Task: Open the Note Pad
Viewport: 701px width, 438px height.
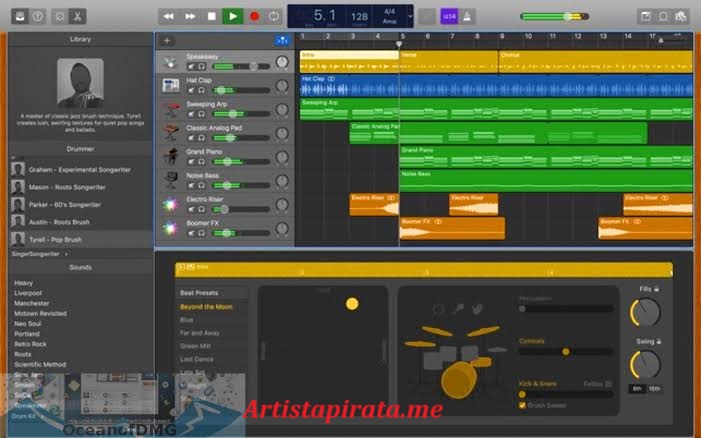Action: (x=646, y=17)
